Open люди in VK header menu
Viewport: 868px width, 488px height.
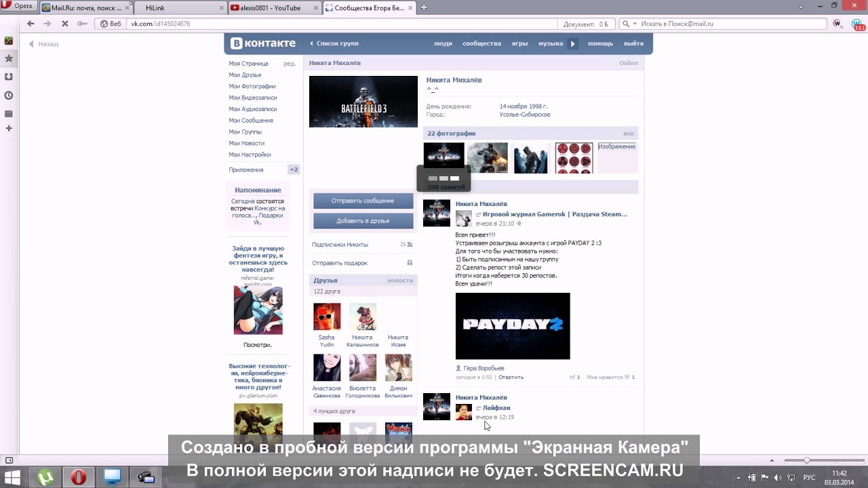pyautogui.click(x=443, y=43)
